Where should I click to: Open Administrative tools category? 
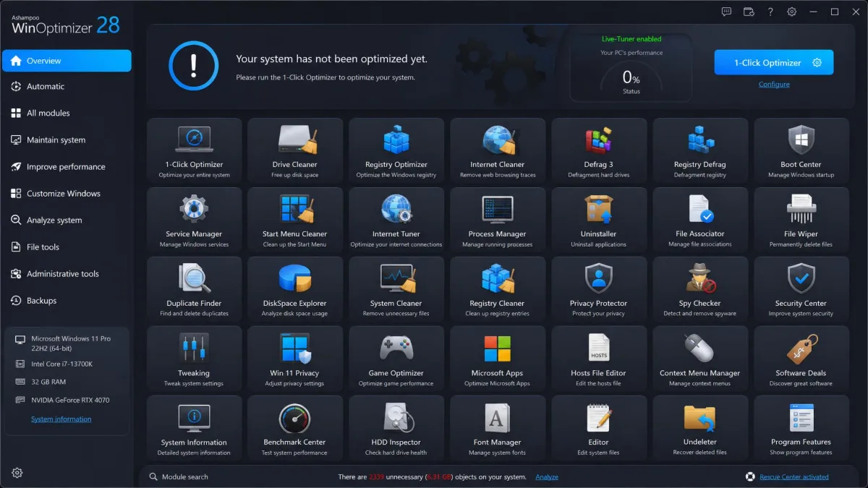tap(67, 274)
